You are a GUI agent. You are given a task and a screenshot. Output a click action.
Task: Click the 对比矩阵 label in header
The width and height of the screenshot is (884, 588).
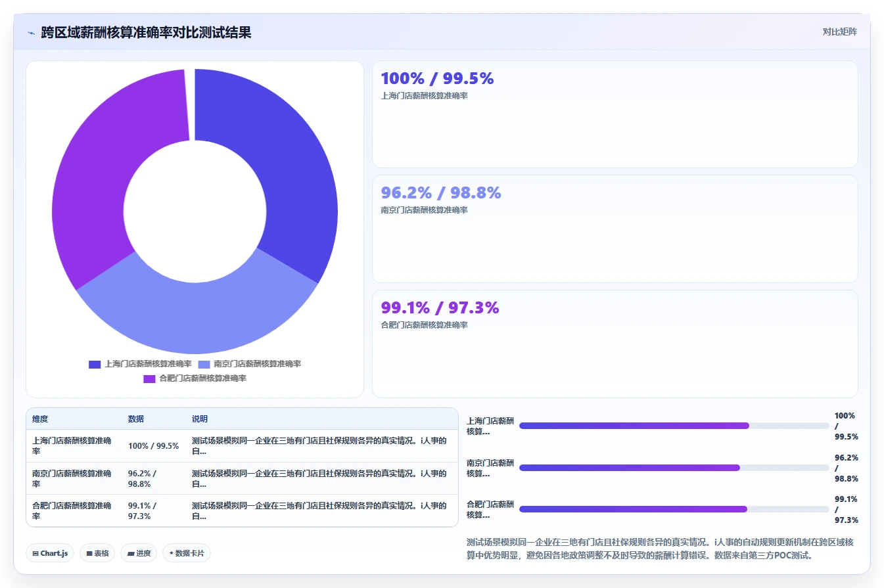tap(840, 32)
